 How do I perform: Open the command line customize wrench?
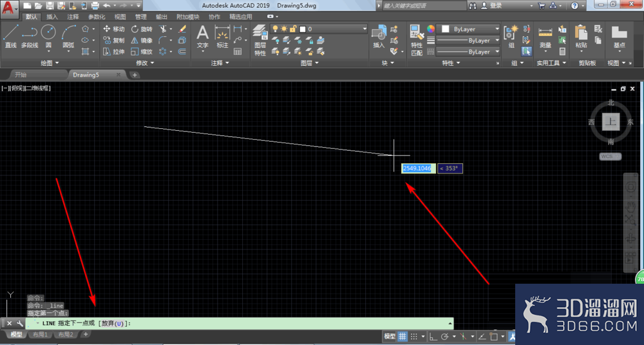pos(20,323)
